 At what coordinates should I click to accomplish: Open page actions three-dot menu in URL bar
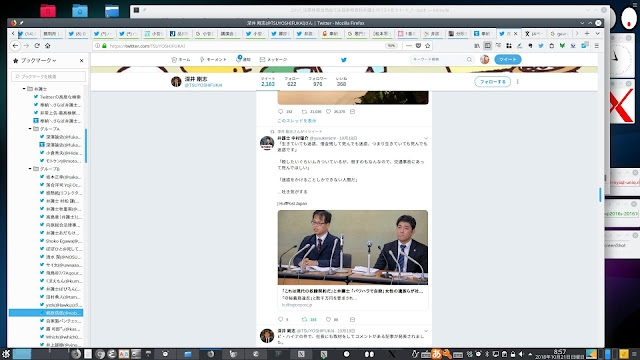click(x=409, y=46)
